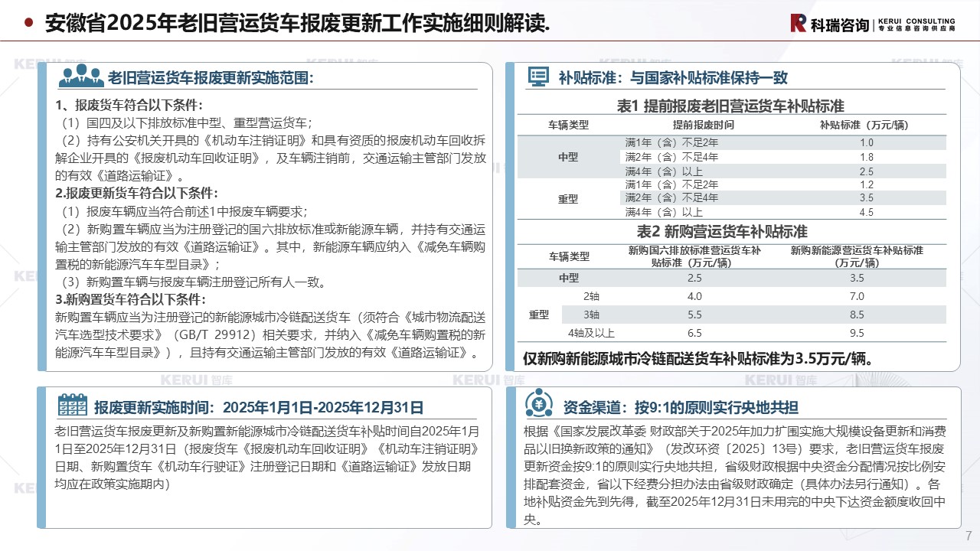Select the slide title 安徽省2025年老旧营运货车报废更新工作实施细则解读
The height and width of the screenshot is (551, 980).
[297, 24]
